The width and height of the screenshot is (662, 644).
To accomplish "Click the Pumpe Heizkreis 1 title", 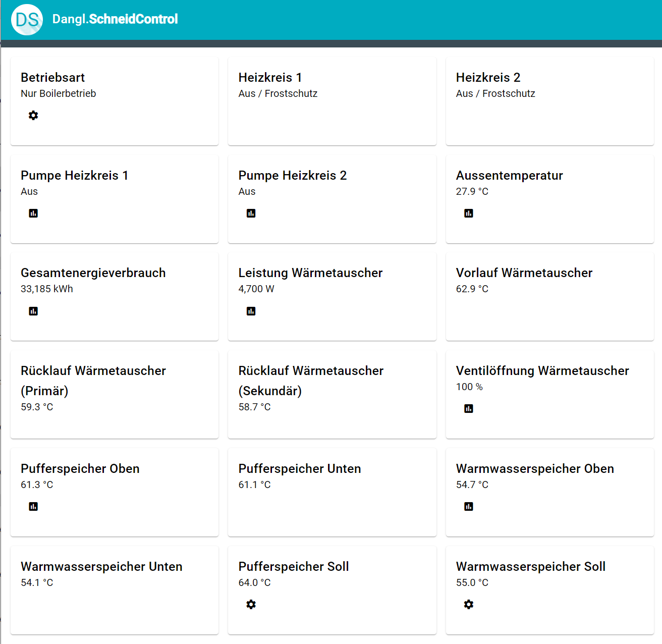I will pyautogui.click(x=75, y=175).
